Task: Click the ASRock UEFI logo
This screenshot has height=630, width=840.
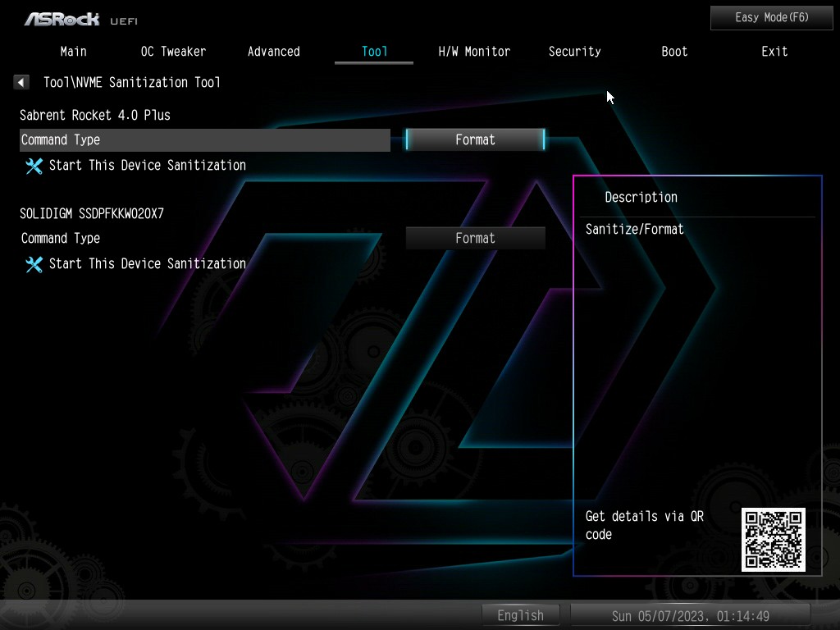Action: (x=80, y=18)
